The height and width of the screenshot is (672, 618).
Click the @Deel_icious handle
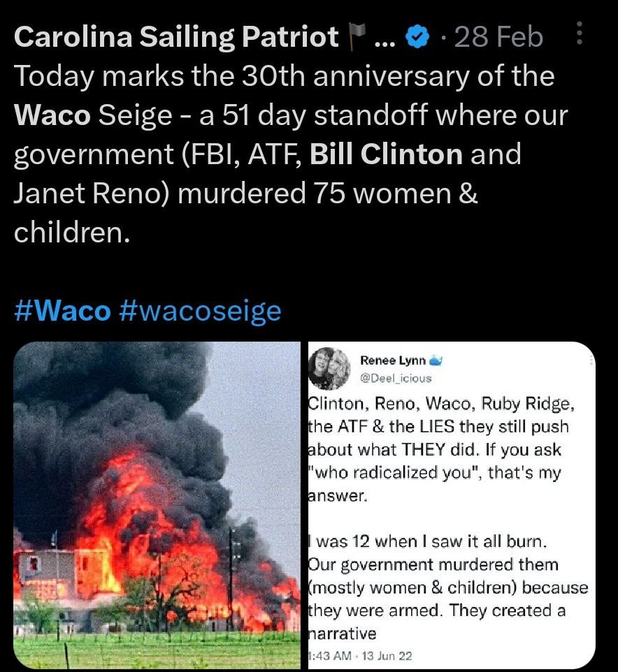(x=396, y=378)
